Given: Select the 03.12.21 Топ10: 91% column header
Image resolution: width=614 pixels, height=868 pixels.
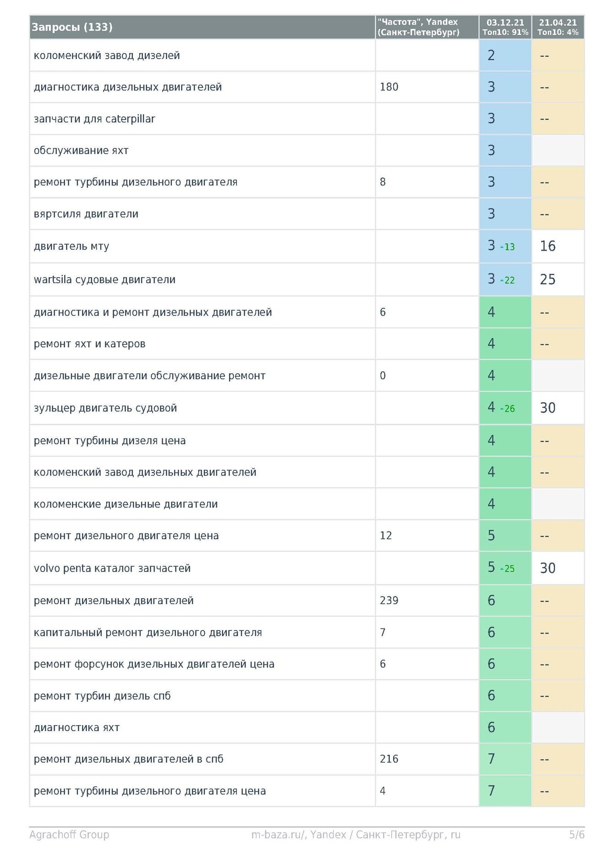Looking at the screenshot, I should tap(505, 27).
